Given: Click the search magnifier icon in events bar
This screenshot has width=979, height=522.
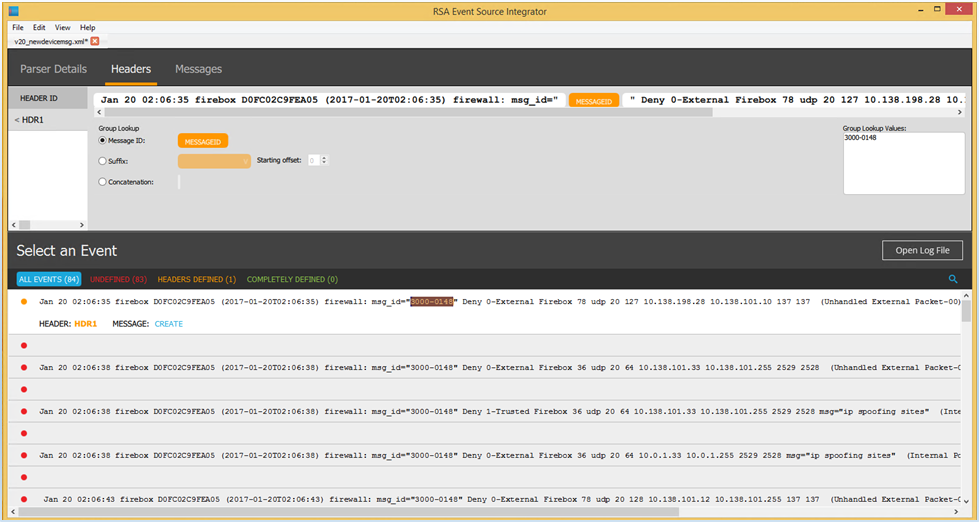Looking at the screenshot, I should tap(953, 279).
